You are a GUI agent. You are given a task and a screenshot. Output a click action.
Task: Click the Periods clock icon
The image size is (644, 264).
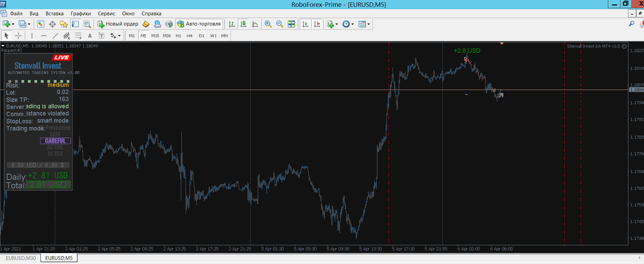pyautogui.click(x=346, y=23)
